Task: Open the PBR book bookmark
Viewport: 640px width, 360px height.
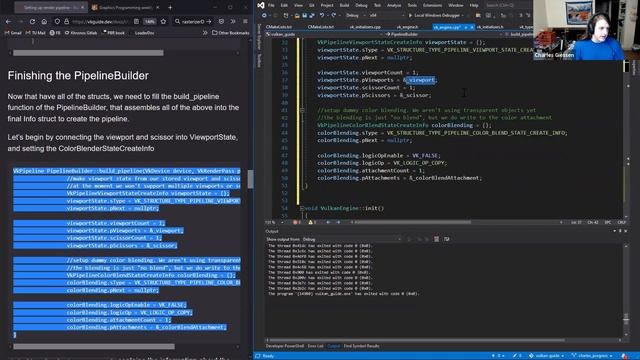Action: click(x=114, y=33)
